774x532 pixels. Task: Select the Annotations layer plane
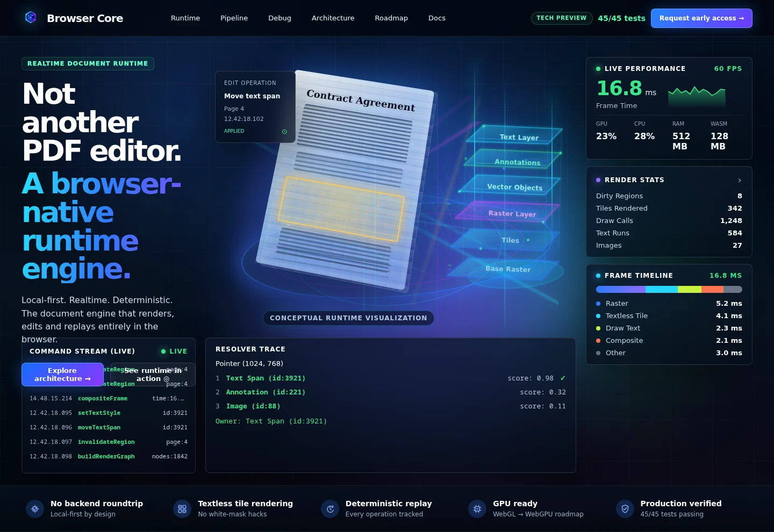coord(512,160)
